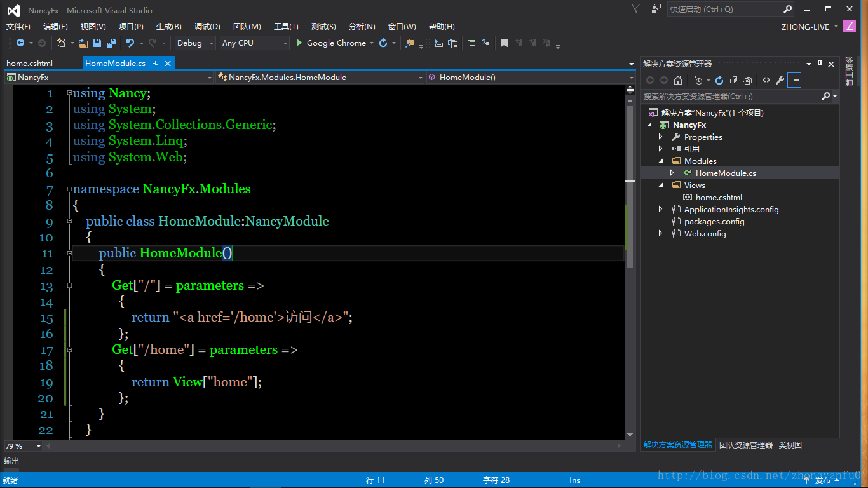The width and height of the screenshot is (868, 488).
Task: Open Google Chrome browser target dropdown arrow
Action: pos(372,43)
